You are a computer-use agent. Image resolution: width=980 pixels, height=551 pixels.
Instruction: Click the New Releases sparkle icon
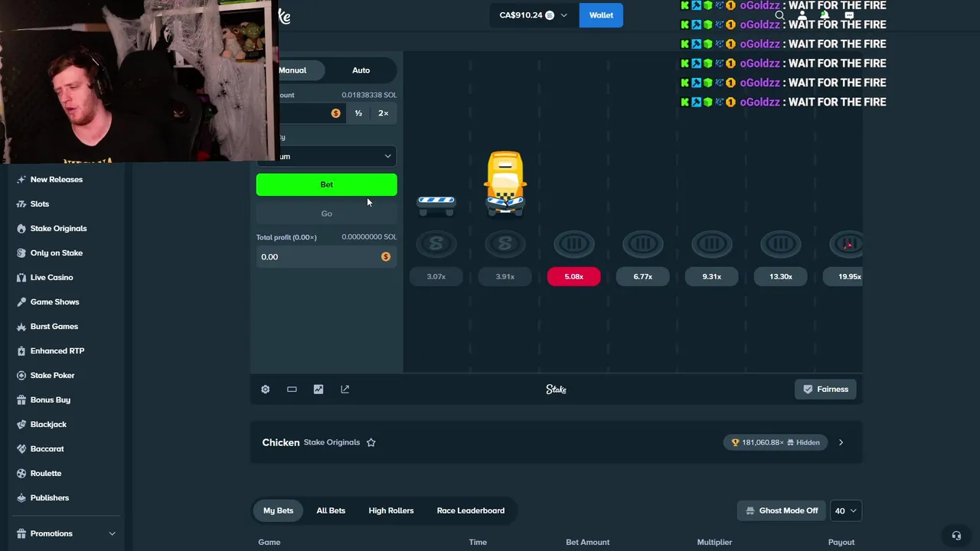click(21, 179)
